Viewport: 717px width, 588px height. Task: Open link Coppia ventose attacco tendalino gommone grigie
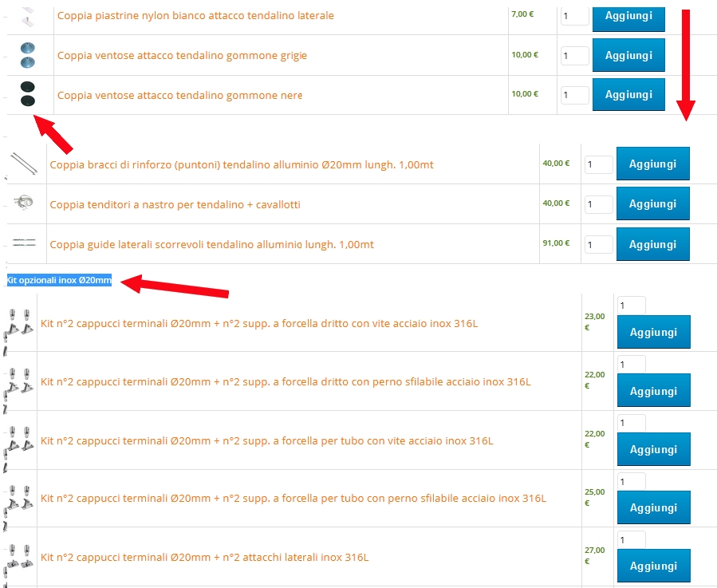182,55
